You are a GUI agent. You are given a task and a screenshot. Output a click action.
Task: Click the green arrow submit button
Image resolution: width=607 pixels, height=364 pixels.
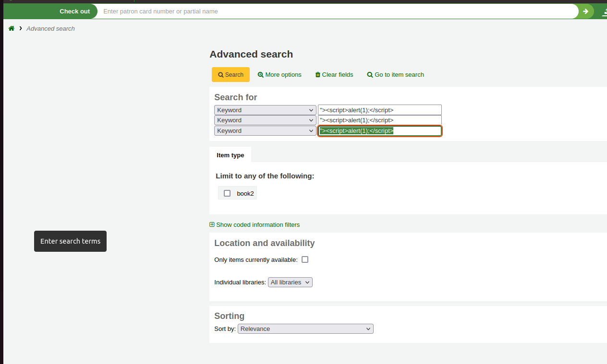point(585,11)
